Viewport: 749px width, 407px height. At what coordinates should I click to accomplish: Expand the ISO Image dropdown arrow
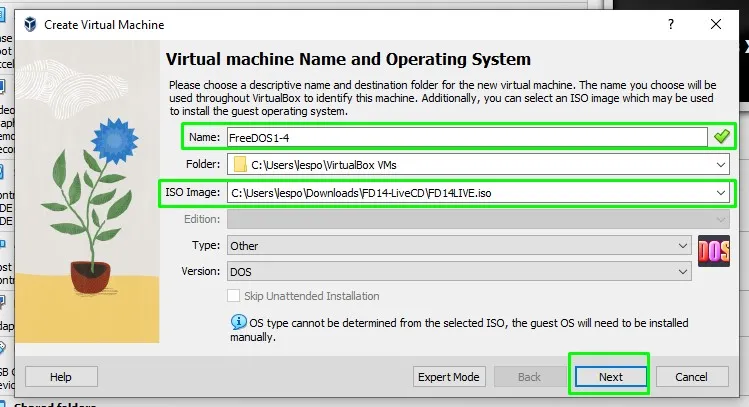[x=720, y=193]
